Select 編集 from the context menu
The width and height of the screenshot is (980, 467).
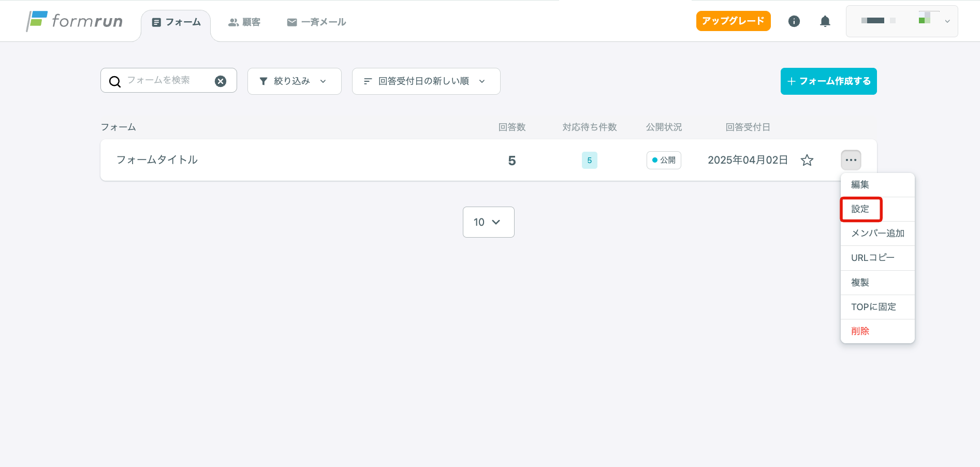pos(877,185)
